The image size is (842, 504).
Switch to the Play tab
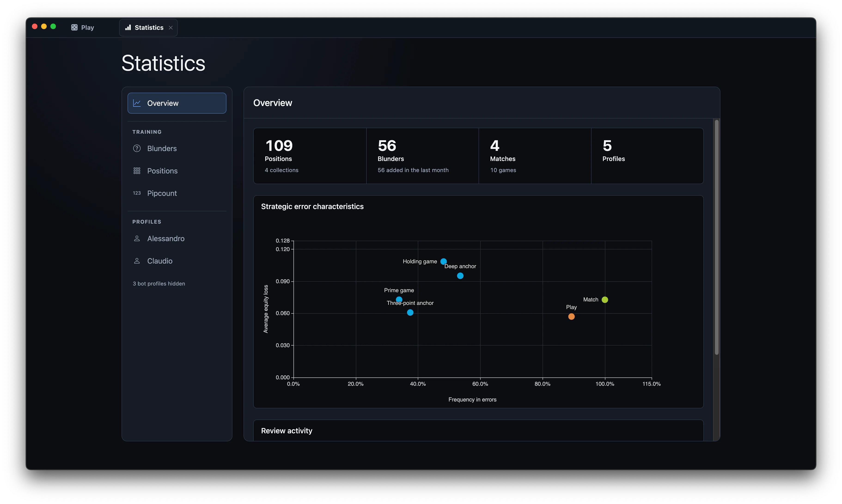pyautogui.click(x=82, y=27)
